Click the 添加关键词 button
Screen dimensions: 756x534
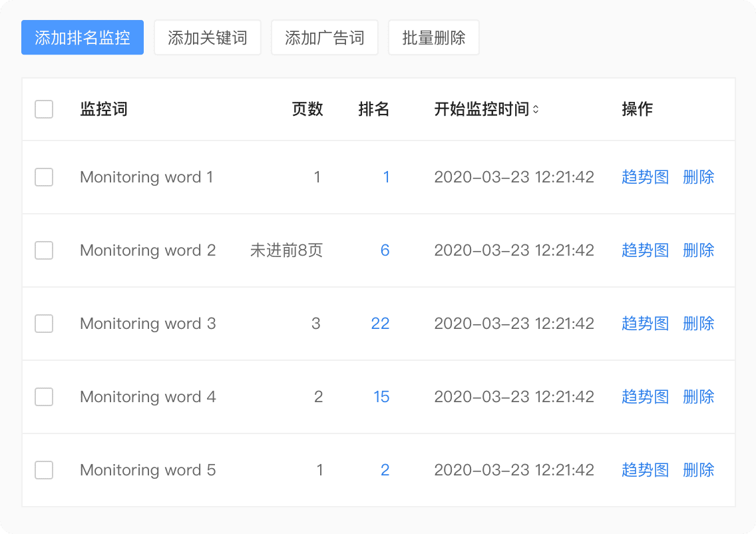pos(207,37)
